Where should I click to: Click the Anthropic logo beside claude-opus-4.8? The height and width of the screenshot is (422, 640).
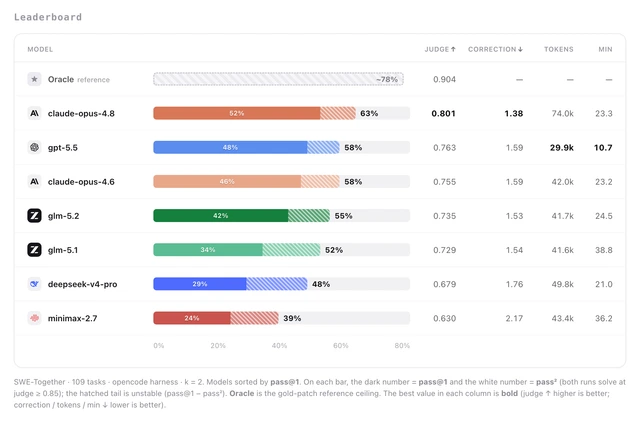click(x=34, y=113)
